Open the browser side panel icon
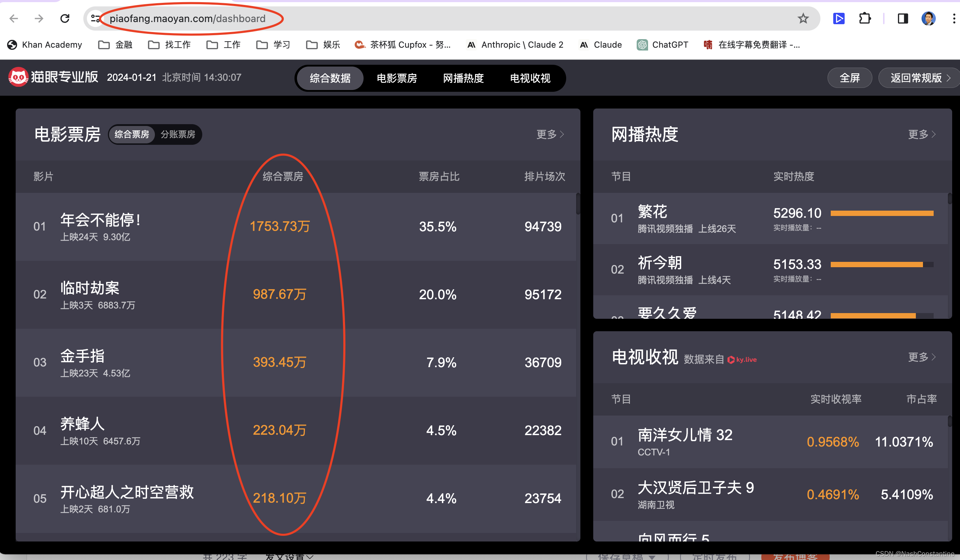 click(902, 18)
